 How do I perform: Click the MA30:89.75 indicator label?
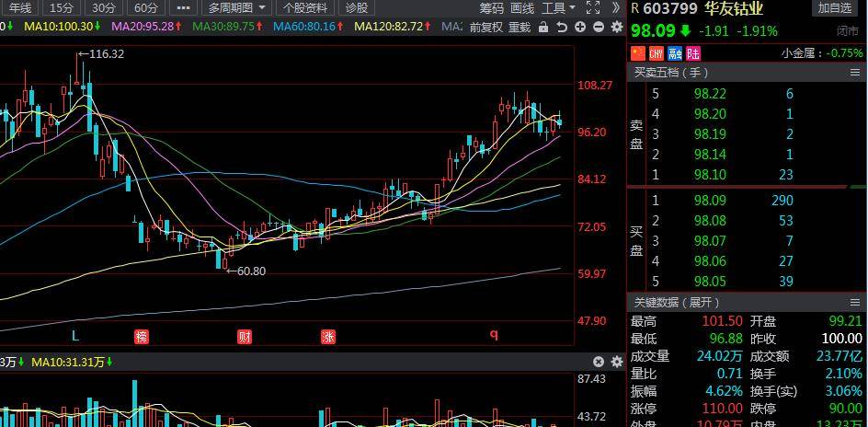click(x=227, y=26)
